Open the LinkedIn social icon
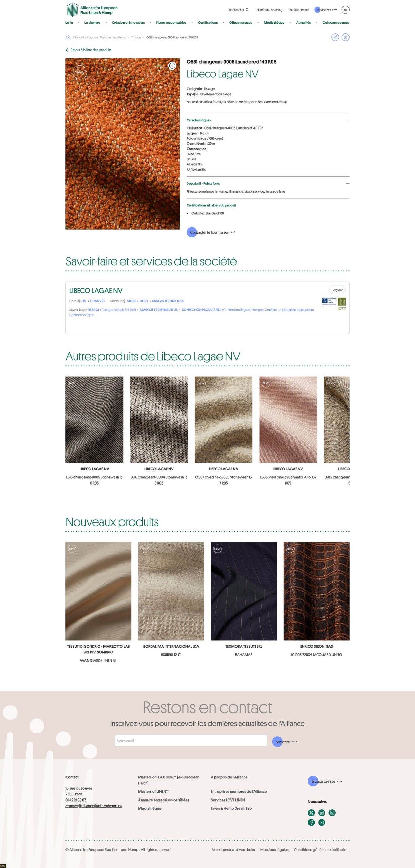 (322, 813)
